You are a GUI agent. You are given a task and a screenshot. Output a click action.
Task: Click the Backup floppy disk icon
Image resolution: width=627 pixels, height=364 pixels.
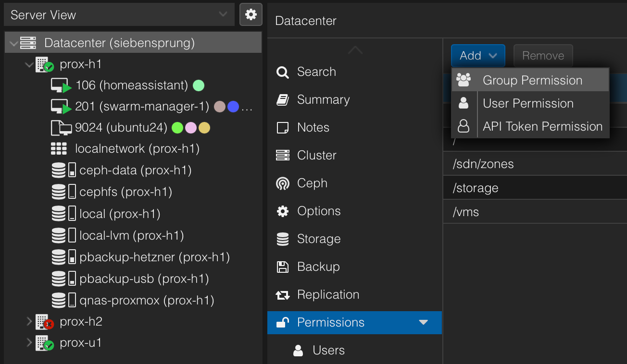click(x=283, y=267)
